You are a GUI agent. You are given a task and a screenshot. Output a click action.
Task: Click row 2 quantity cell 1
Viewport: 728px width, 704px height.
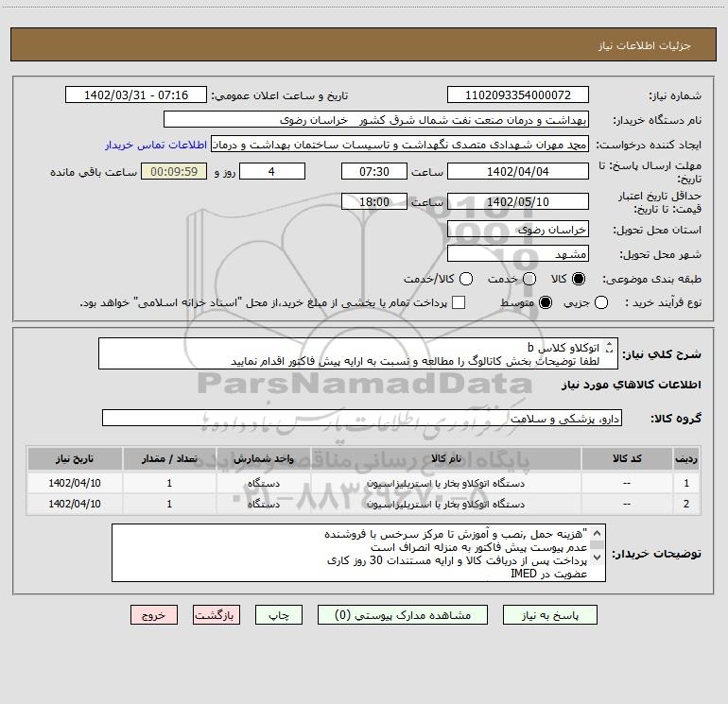pyautogui.click(x=169, y=504)
